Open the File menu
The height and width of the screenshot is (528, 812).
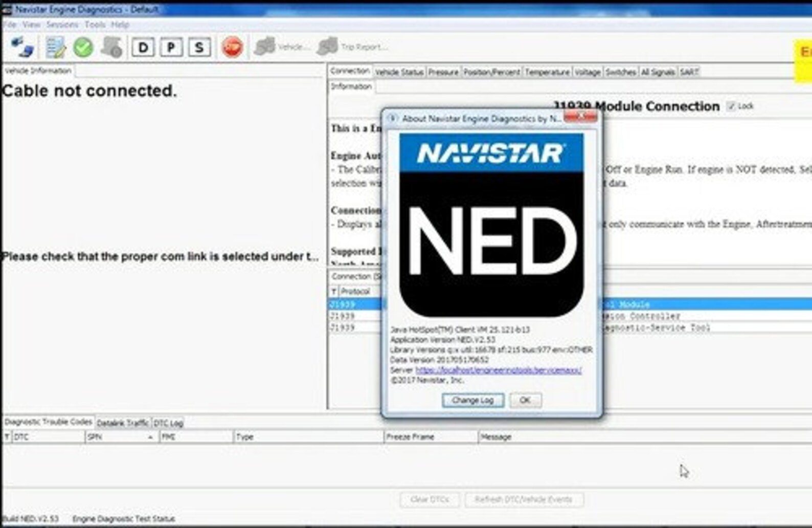pos(10,25)
